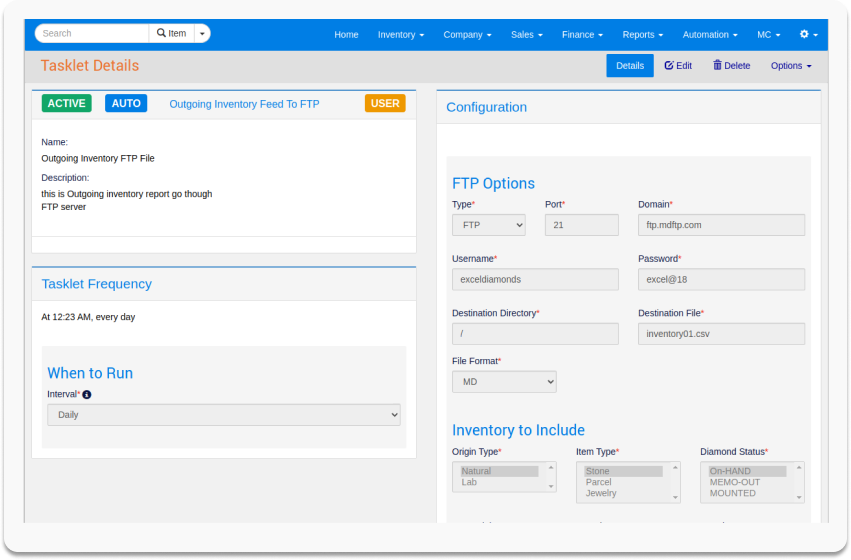This screenshot has height=560, width=851.
Task: Click Outgoing Inventory Feed To FTP link
Action: click(x=244, y=104)
